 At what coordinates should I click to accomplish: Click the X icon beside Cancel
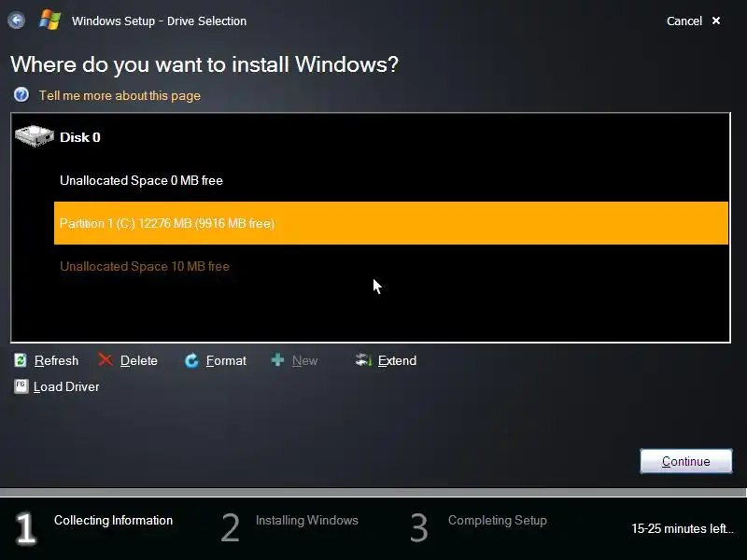(716, 21)
